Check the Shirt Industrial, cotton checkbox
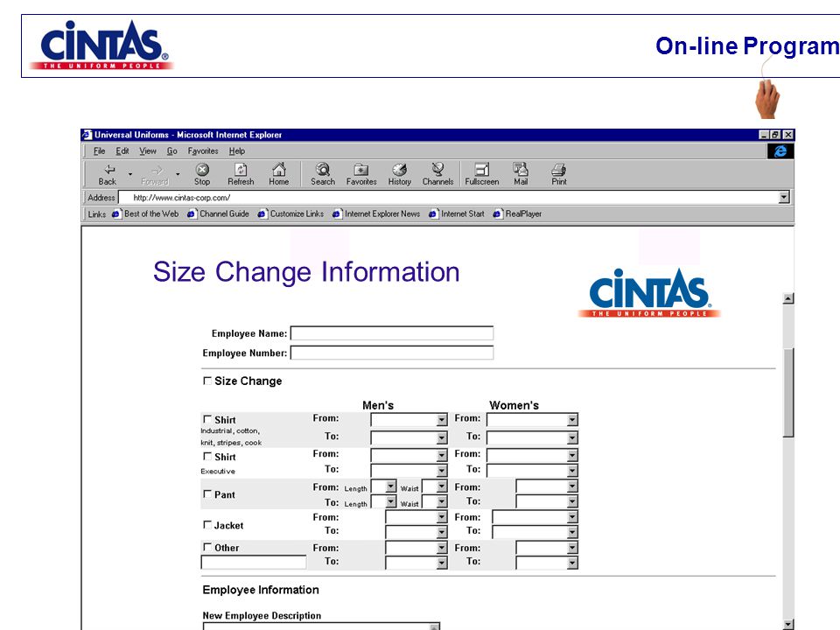 pos(207,419)
